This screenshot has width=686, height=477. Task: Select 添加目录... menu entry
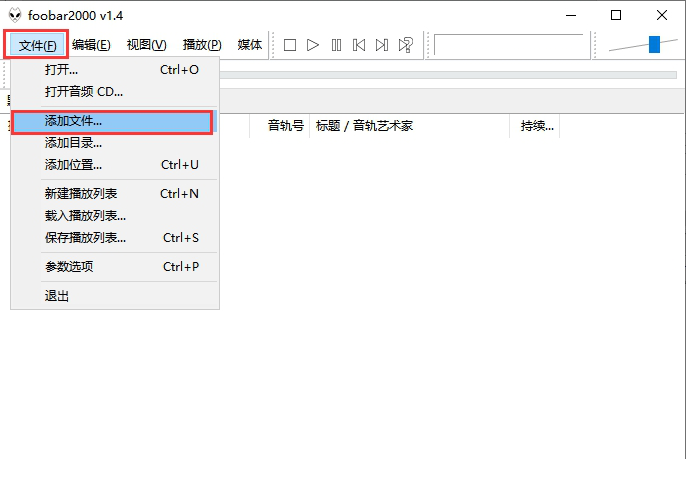click(115, 143)
